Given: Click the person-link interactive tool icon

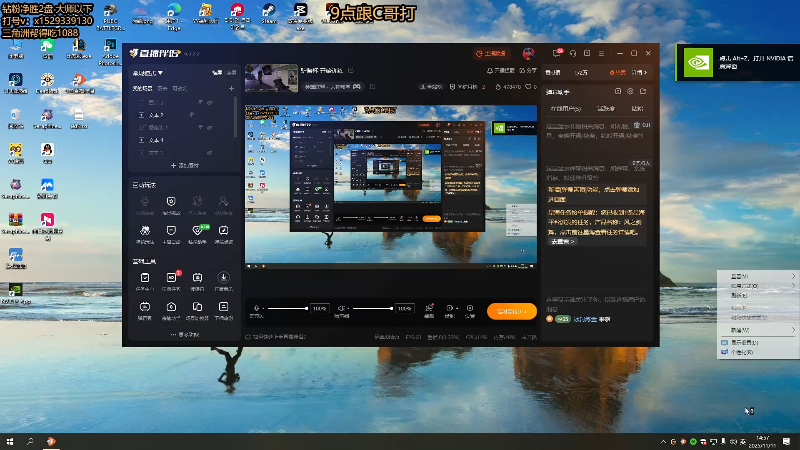Looking at the screenshot, I should (x=223, y=202).
